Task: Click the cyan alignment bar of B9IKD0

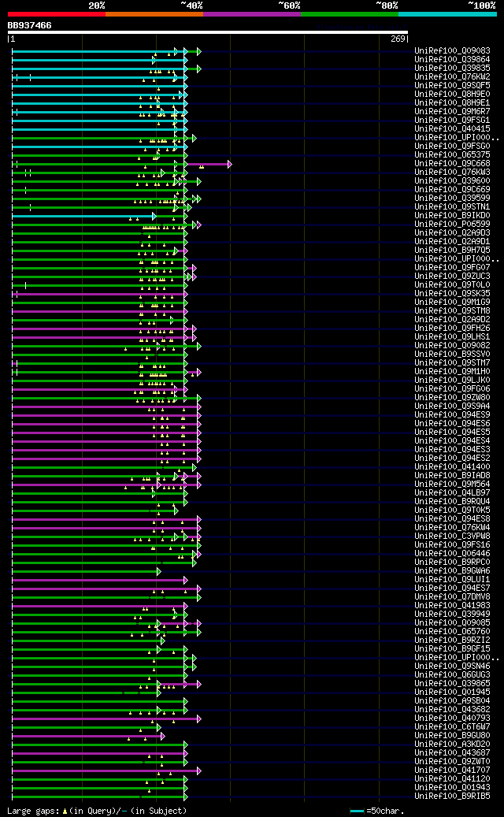Action: pos(82,216)
